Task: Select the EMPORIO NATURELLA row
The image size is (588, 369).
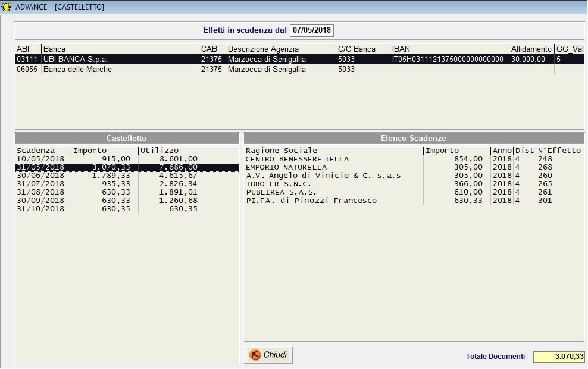Action: point(414,167)
